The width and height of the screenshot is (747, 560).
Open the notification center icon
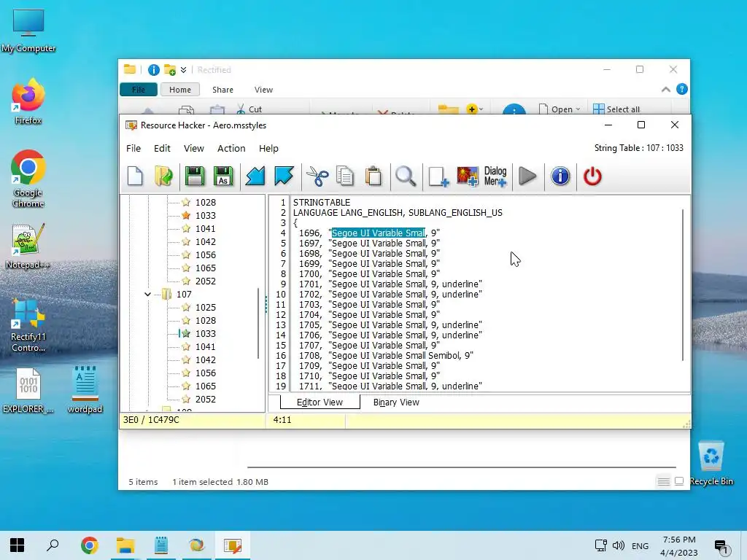(x=721, y=547)
